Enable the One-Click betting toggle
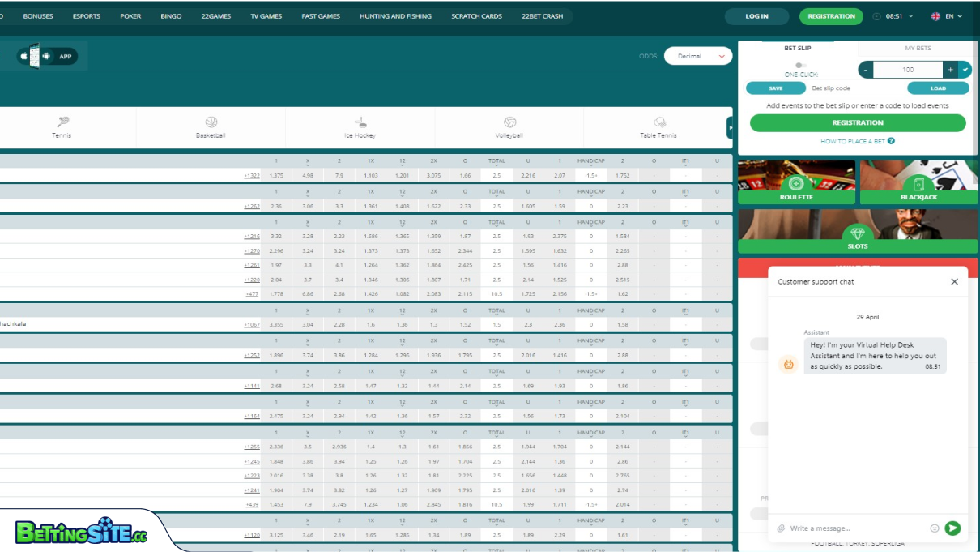Viewport: 980px width, 552px height. coord(800,65)
